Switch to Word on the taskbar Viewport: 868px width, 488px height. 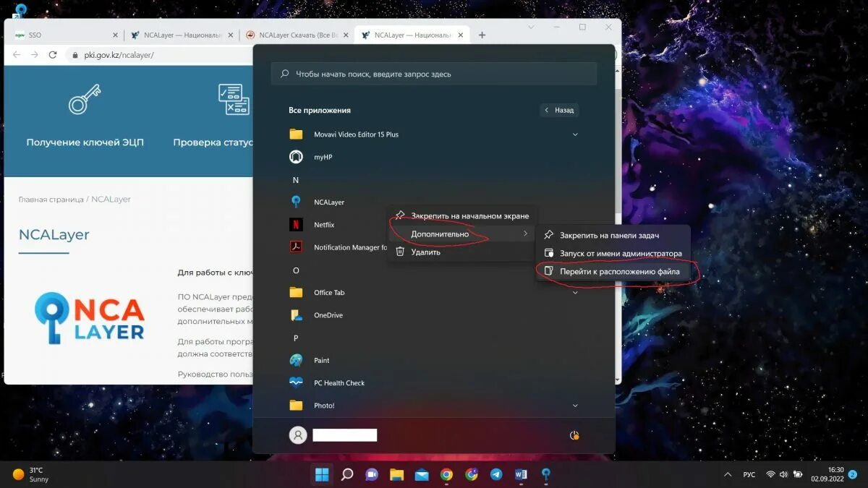(x=521, y=474)
